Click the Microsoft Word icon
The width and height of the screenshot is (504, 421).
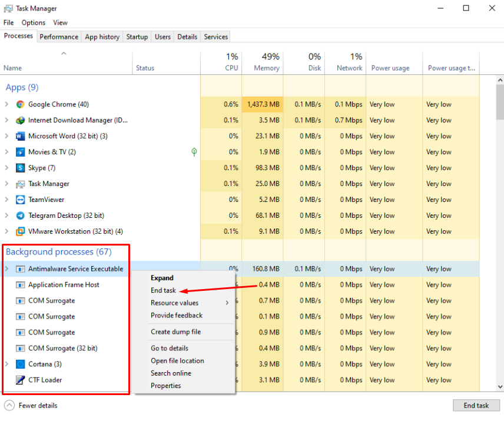(21, 136)
